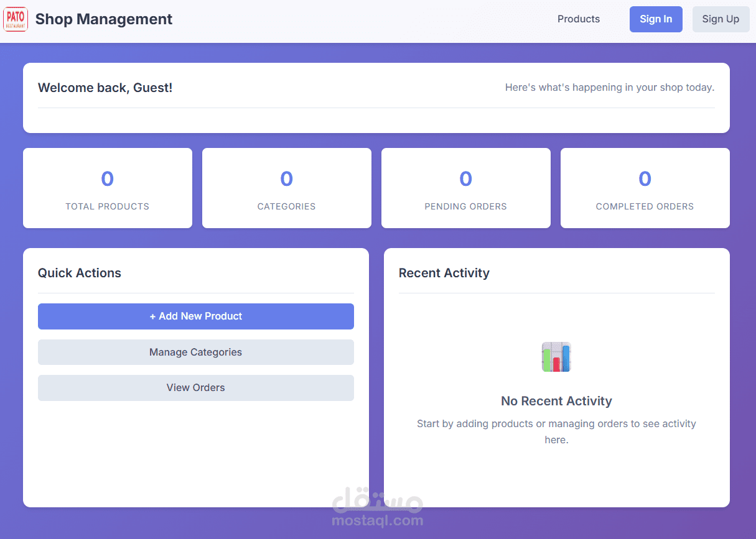Viewport: 756px width, 539px height.
Task: Open the Products menu item
Action: (x=578, y=19)
